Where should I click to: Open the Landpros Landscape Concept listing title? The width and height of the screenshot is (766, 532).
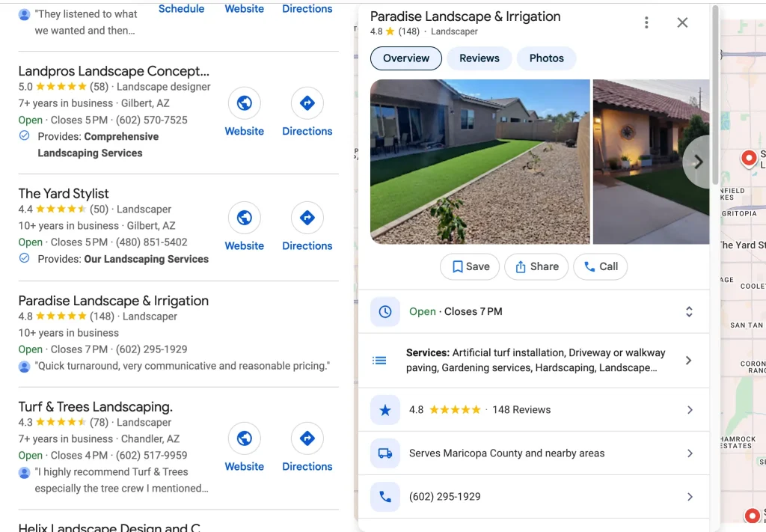click(114, 71)
